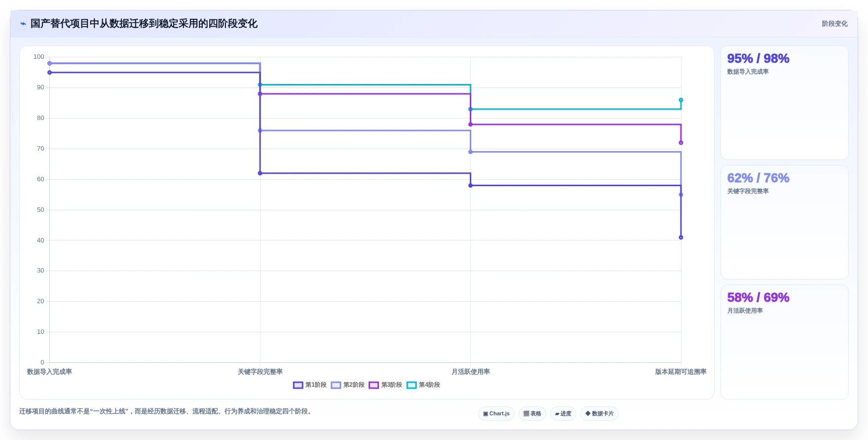Click the 第3阶段 data point at 78 on 月活跃使用率

coord(470,124)
